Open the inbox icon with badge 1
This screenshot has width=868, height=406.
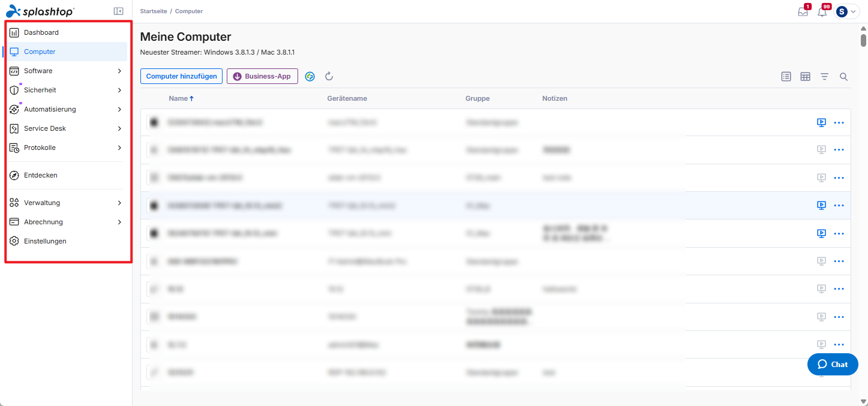pyautogui.click(x=803, y=11)
